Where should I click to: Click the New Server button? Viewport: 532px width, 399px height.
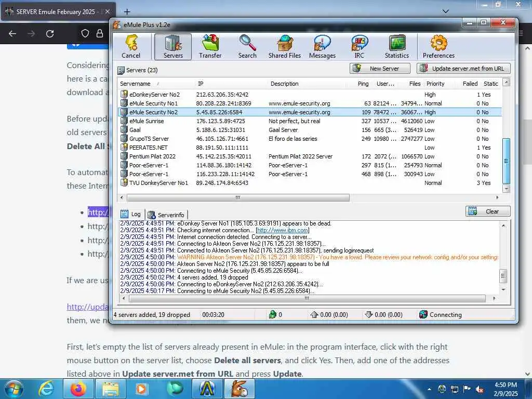point(380,69)
